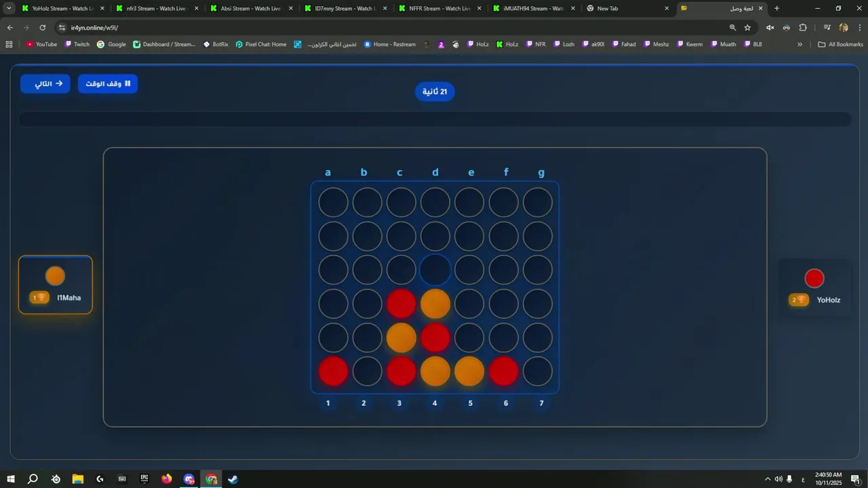Click column label g above the board
The height and width of the screenshot is (488, 868).
tap(541, 172)
